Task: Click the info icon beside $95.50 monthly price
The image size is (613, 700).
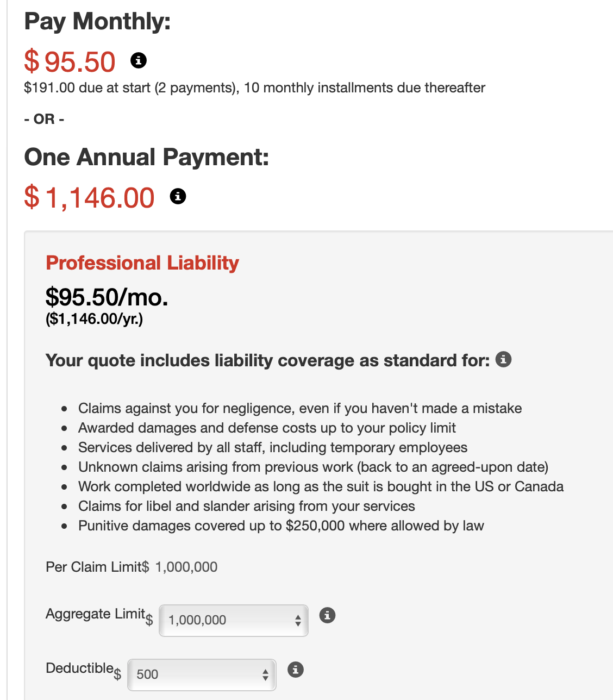Action: [139, 60]
